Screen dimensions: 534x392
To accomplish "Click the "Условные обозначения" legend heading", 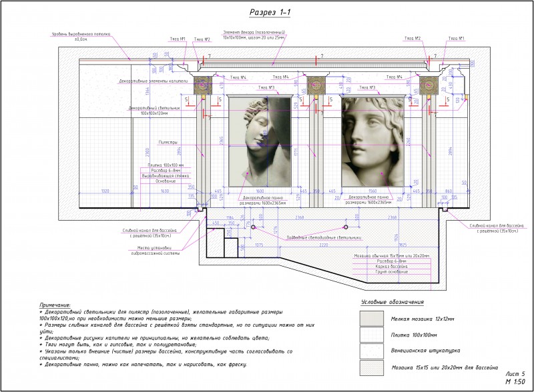I will [x=392, y=302].
